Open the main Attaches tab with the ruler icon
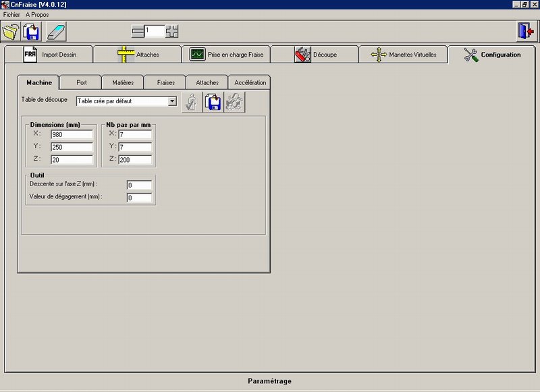Viewport: 540px width, 392px height. coord(138,55)
